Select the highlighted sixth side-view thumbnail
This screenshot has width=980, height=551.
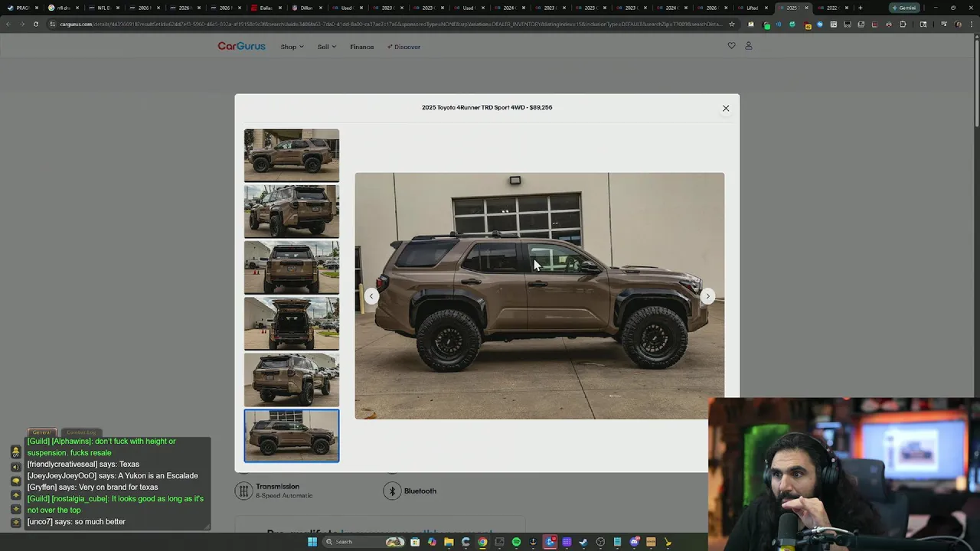(x=292, y=436)
